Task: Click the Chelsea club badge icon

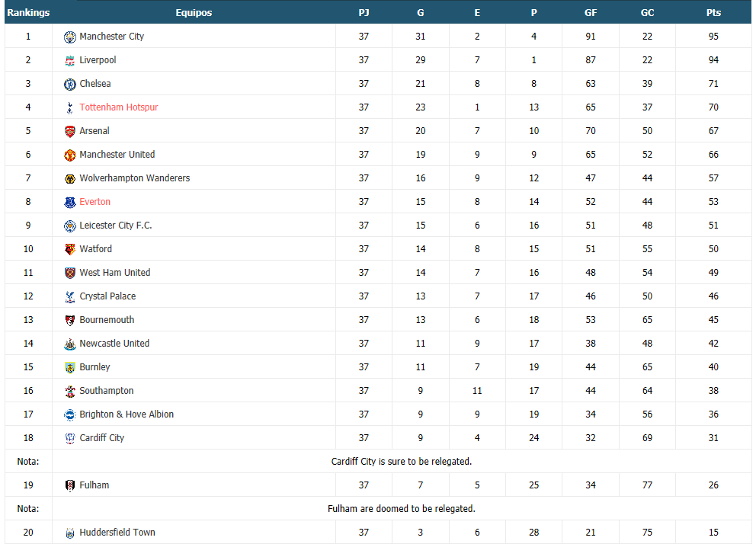Action: [70, 84]
